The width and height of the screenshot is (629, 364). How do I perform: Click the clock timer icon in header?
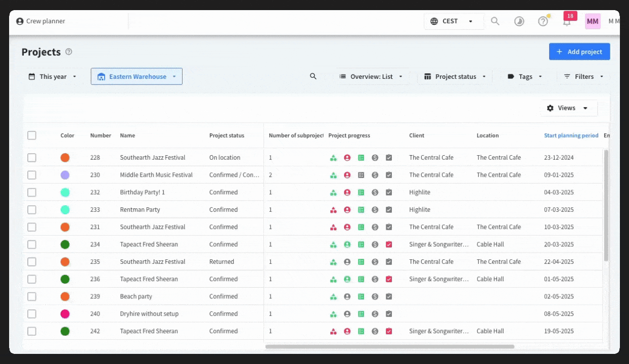519,21
